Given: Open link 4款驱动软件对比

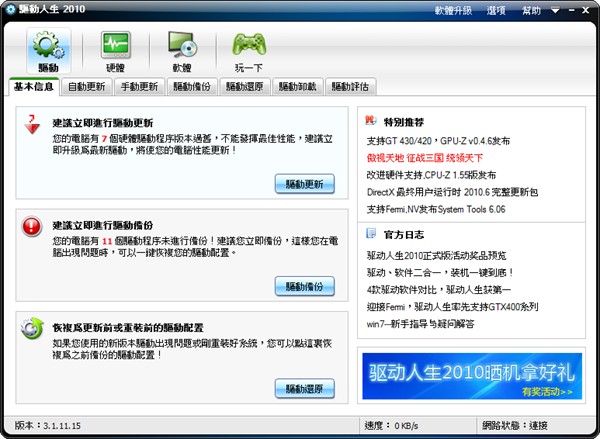Looking at the screenshot, I should 439,290.
